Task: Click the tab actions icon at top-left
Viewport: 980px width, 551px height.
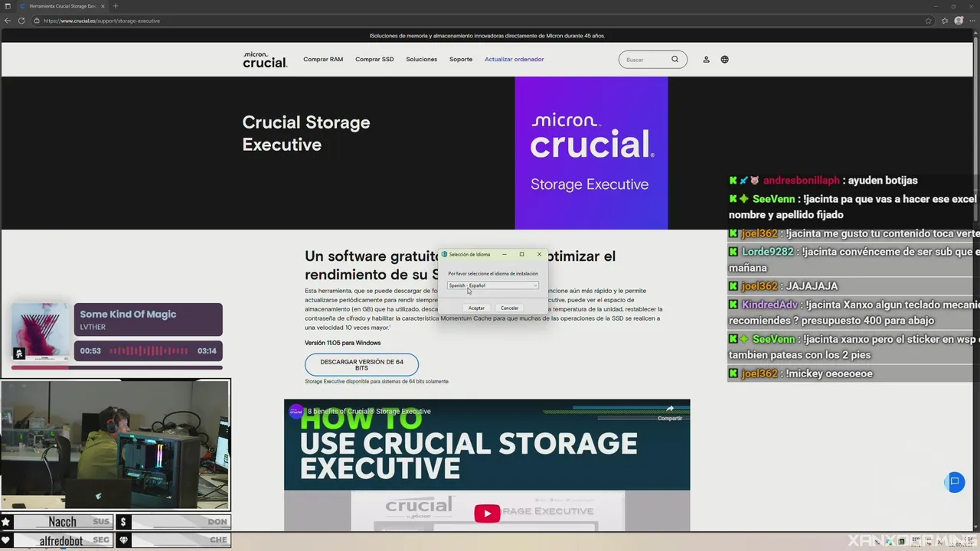Action: coord(7,6)
